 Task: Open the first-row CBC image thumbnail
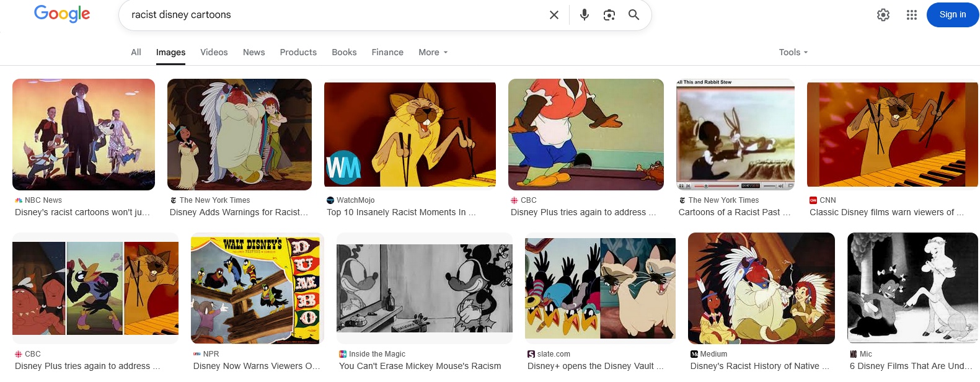click(586, 134)
